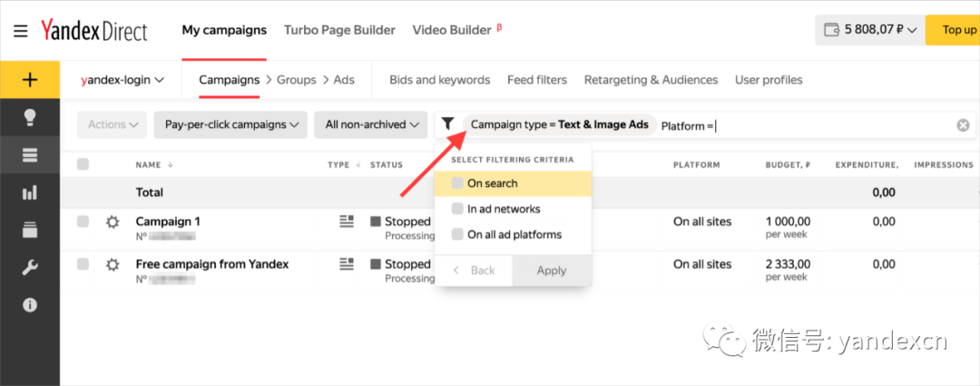The height and width of the screenshot is (386, 980).
Task: Click the Total row label
Action: (x=150, y=193)
